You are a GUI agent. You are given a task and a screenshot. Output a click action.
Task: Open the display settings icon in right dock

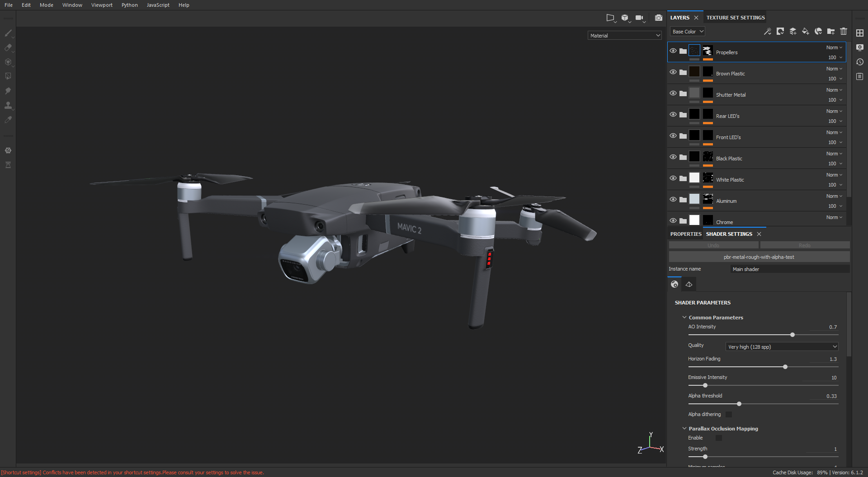tap(860, 47)
